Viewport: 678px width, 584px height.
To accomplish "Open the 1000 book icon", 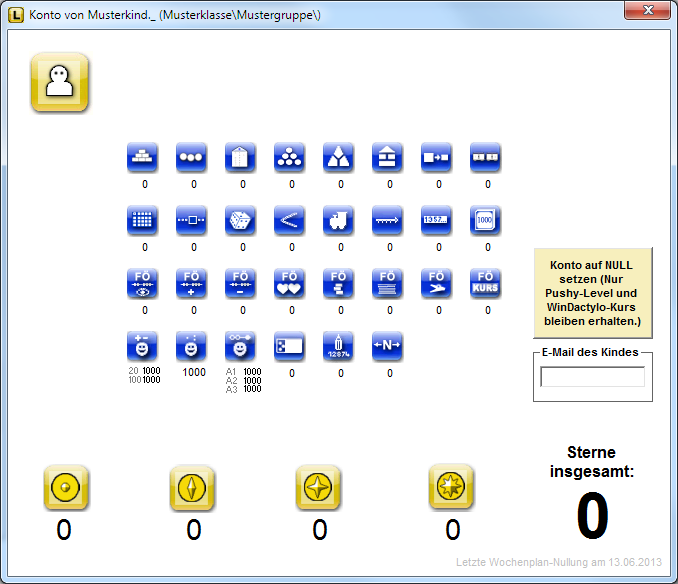I will pos(486,221).
